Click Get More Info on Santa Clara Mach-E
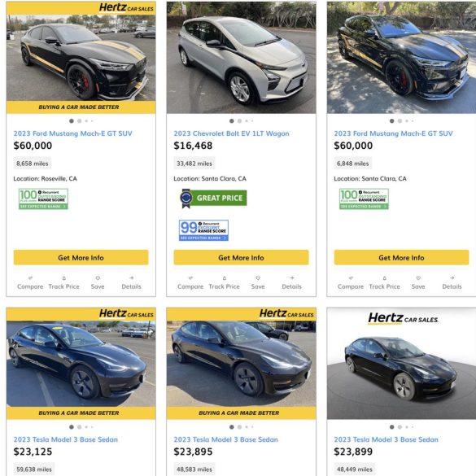Screen dimensions: 476x476 pyautogui.click(x=401, y=257)
